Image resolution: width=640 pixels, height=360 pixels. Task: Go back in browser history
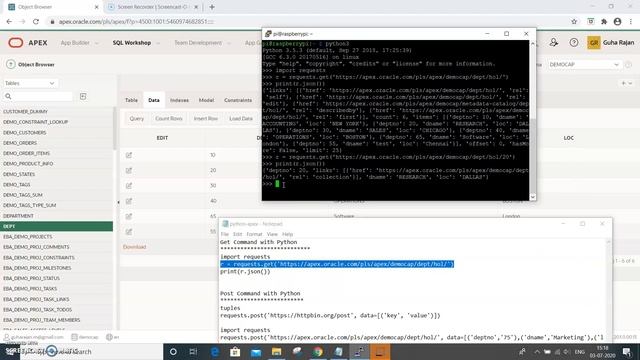pyautogui.click(x=9, y=22)
